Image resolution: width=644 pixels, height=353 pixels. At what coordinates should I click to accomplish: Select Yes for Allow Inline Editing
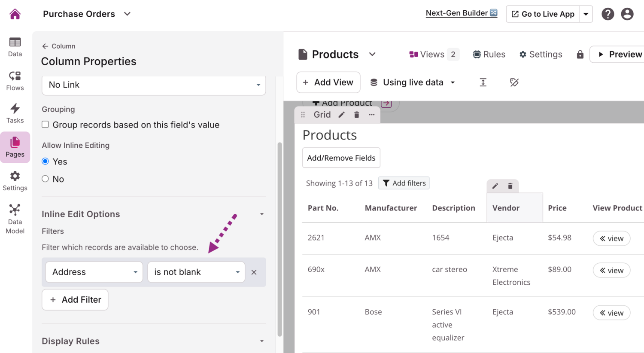pyautogui.click(x=46, y=161)
